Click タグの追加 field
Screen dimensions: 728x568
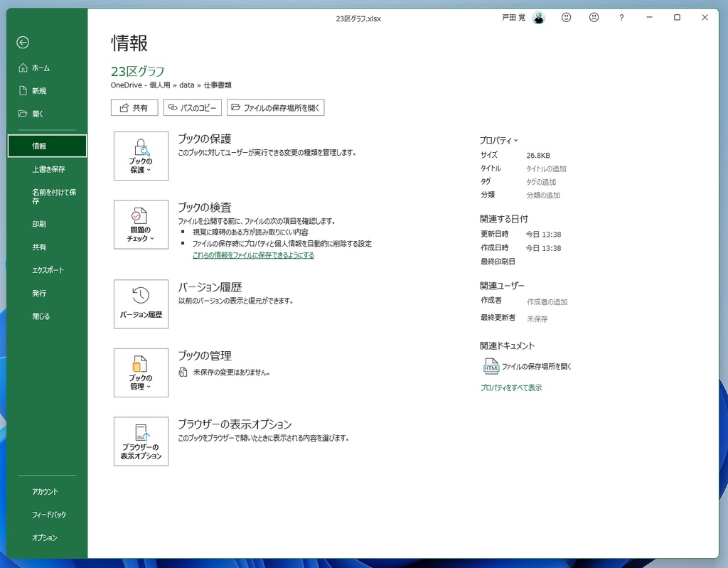(x=541, y=182)
